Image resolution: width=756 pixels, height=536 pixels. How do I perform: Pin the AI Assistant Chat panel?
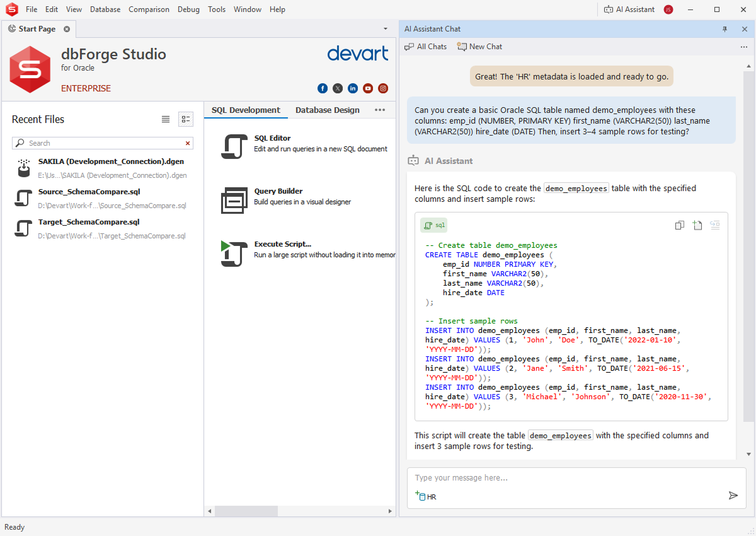coord(724,29)
